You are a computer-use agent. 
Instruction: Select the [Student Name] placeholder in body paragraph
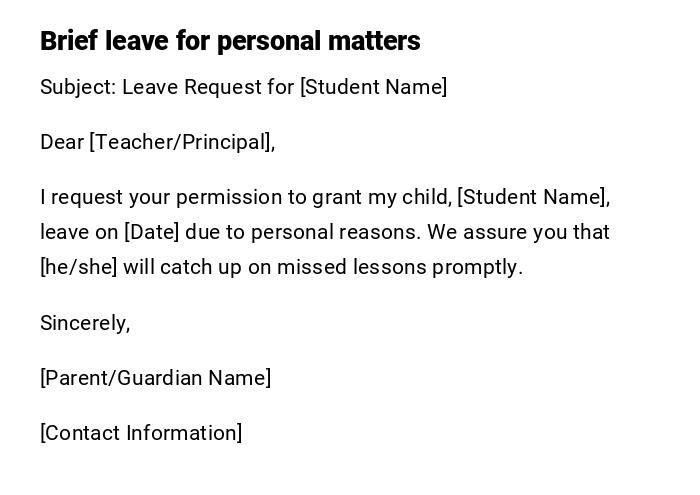point(533,197)
